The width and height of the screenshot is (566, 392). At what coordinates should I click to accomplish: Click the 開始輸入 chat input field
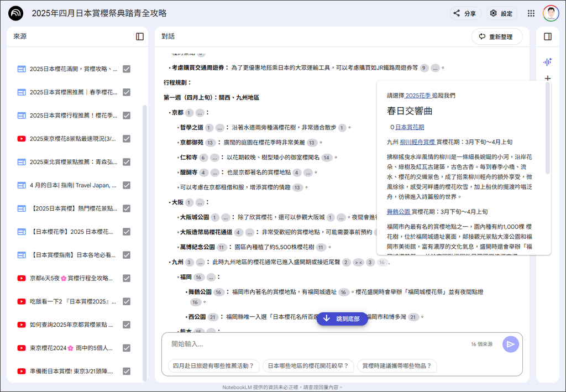pyautogui.click(x=318, y=344)
